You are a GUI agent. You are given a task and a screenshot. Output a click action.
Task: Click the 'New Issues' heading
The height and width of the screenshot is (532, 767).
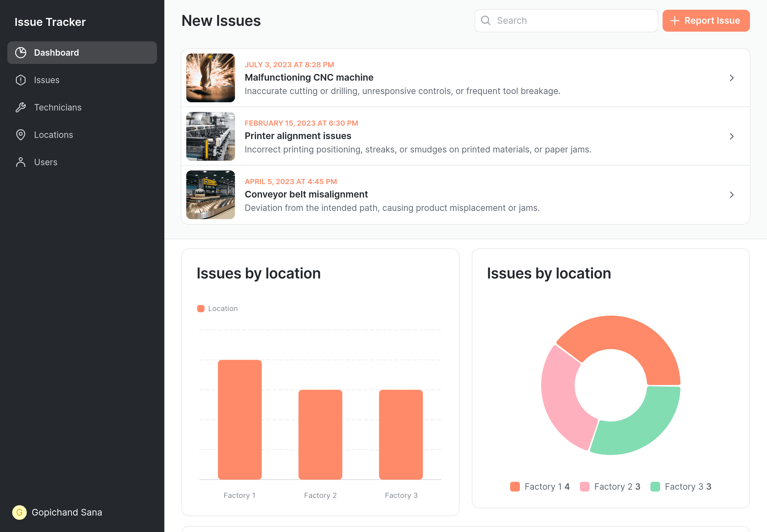click(221, 21)
